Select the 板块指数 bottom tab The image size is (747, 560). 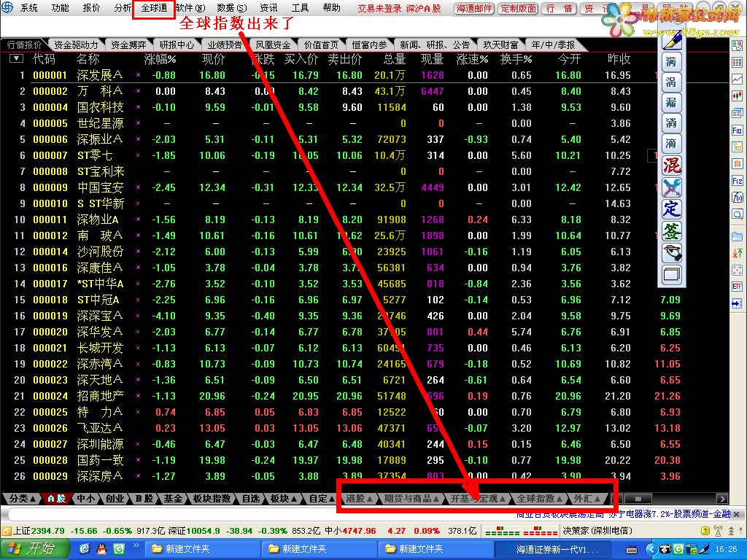click(212, 499)
